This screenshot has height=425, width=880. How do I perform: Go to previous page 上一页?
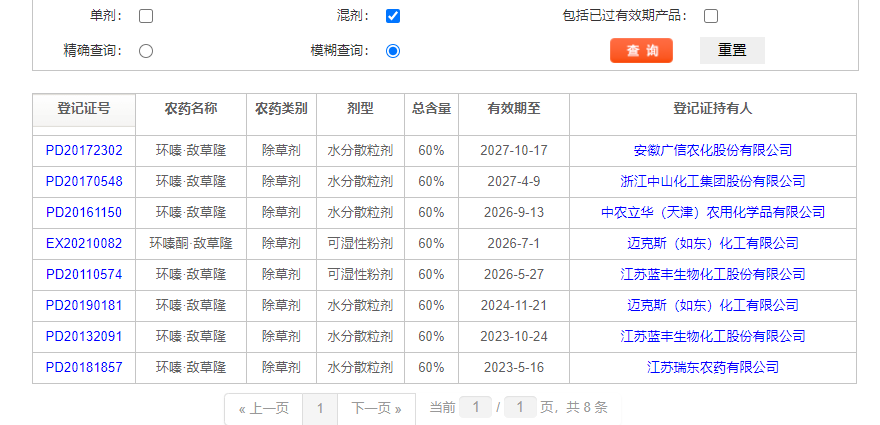264,409
